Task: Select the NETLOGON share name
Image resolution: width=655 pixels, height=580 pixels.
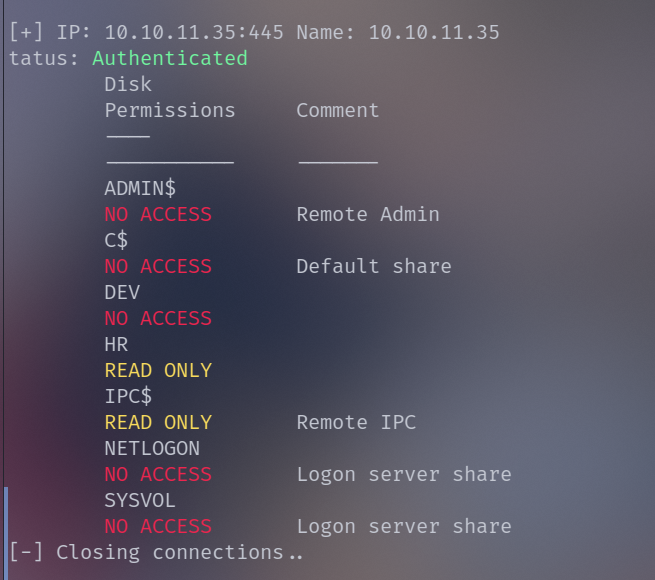Action: tap(152, 448)
